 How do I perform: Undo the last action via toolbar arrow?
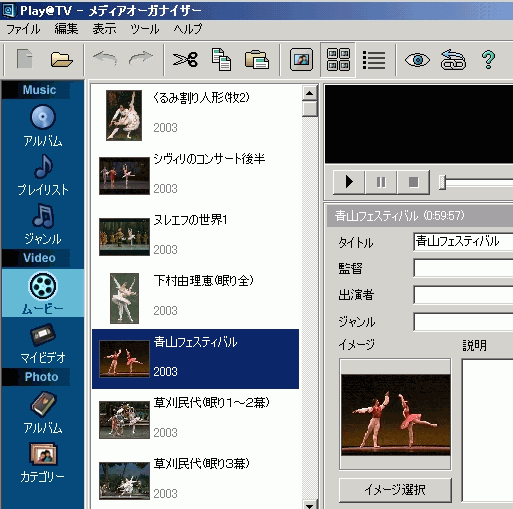105,59
